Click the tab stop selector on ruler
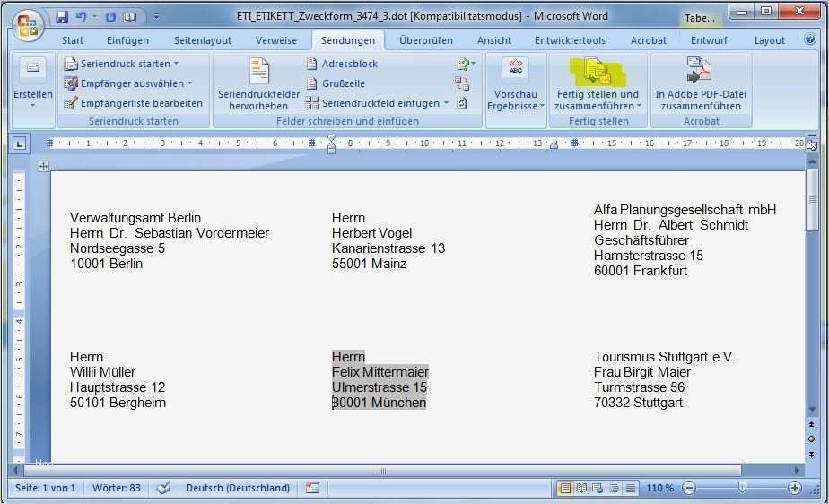The height and width of the screenshot is (504, 829). (x=20, y=143)
